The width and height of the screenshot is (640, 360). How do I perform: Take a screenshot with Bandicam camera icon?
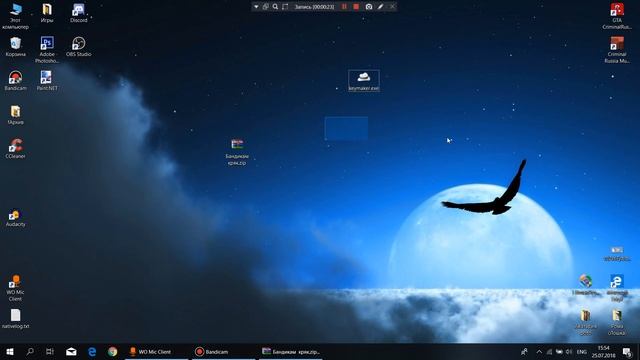(369, 7)
